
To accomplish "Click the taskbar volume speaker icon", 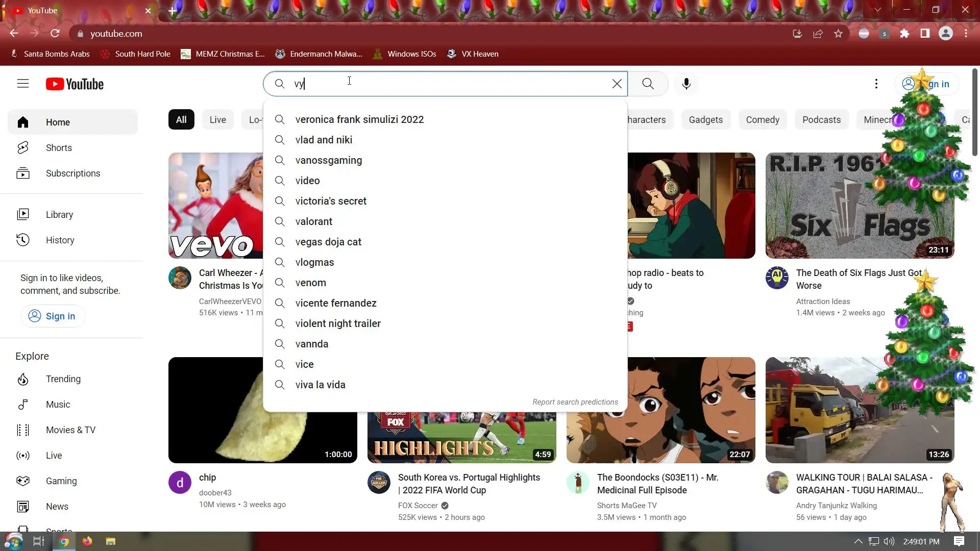I will coord(889,541).
